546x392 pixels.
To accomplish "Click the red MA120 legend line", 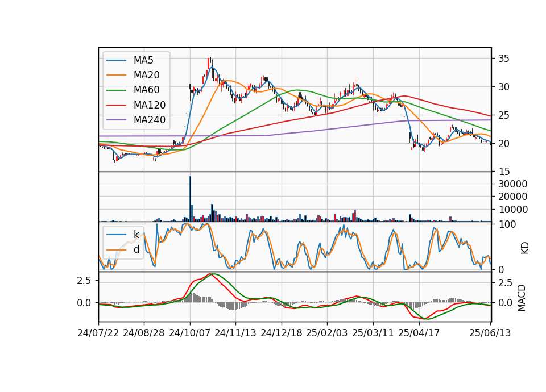I will (x=116, y=105).
